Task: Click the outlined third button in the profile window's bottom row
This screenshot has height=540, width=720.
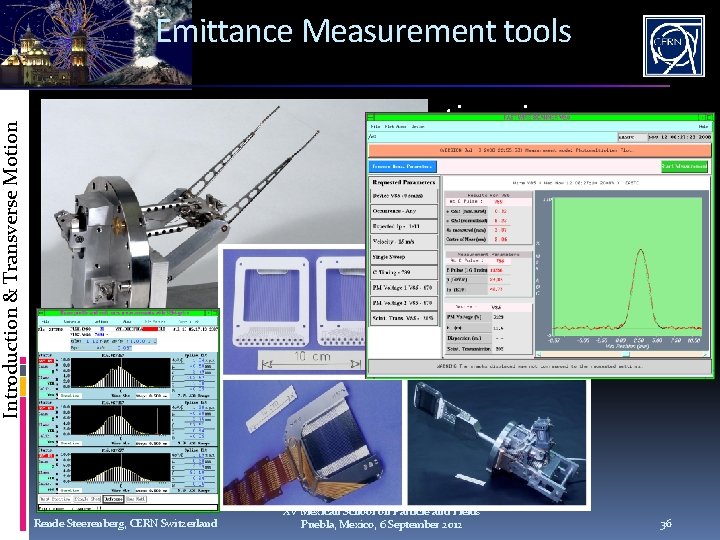Action: pos(113,499)
